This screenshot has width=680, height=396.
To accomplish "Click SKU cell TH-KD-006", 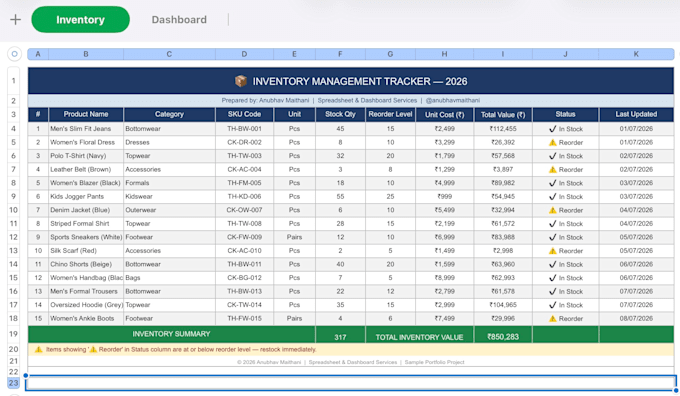I will [244, 196].
